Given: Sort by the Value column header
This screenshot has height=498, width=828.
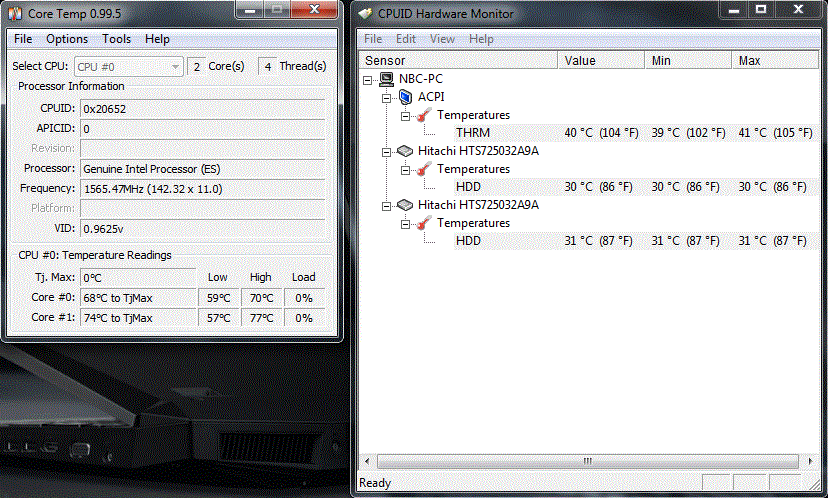Looking at the screenshot, I should [x=601, y=60].
